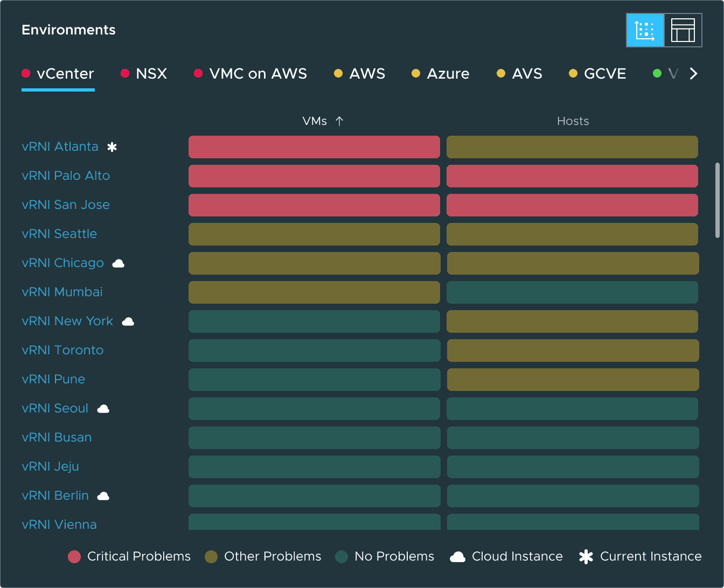Sort by the VMs column header
The height and width of the screenshot is (588, 724).
[315, 121]
